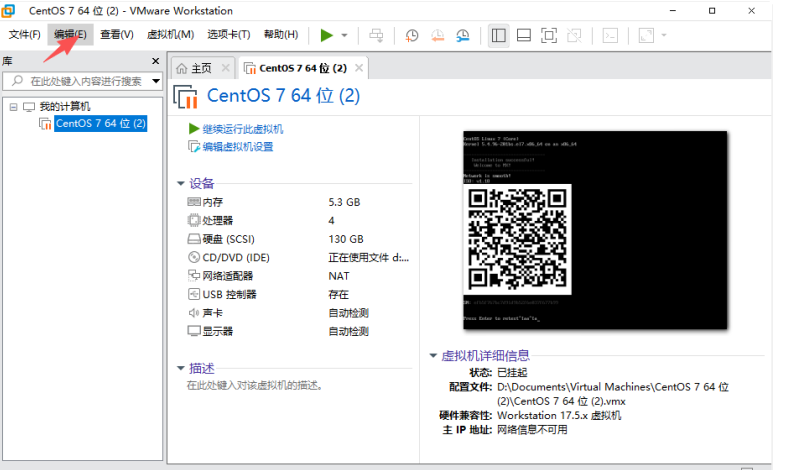This screenshot has width=789, height=470.
Task: Open the 选项卡(T) menu
Action: click(229, 35)
